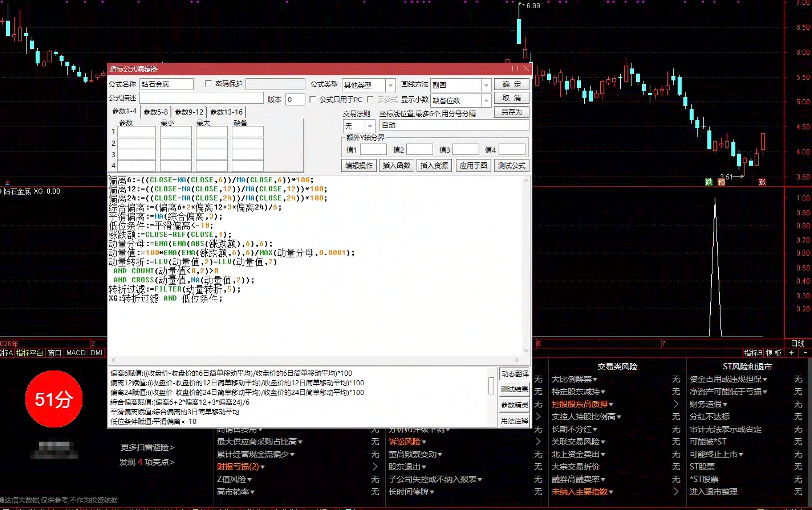The width and height of the screenshot is (812, 510).
Task: Close the 指标公式编辑器 dialog
Action: [x=526, y=68]
